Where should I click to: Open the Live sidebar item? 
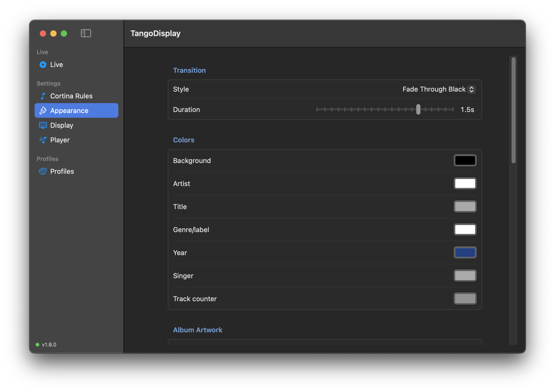76,65
